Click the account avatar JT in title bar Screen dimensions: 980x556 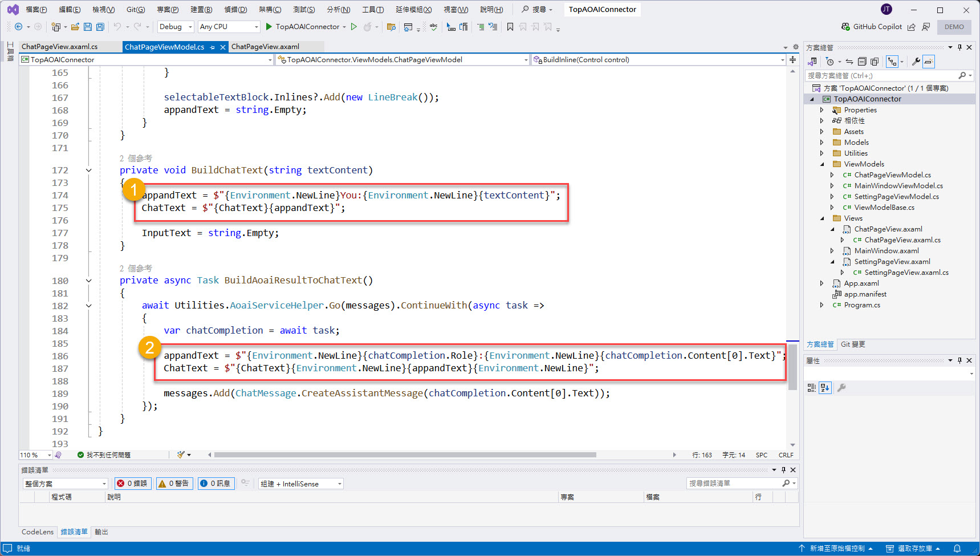[x=887, y=9]
